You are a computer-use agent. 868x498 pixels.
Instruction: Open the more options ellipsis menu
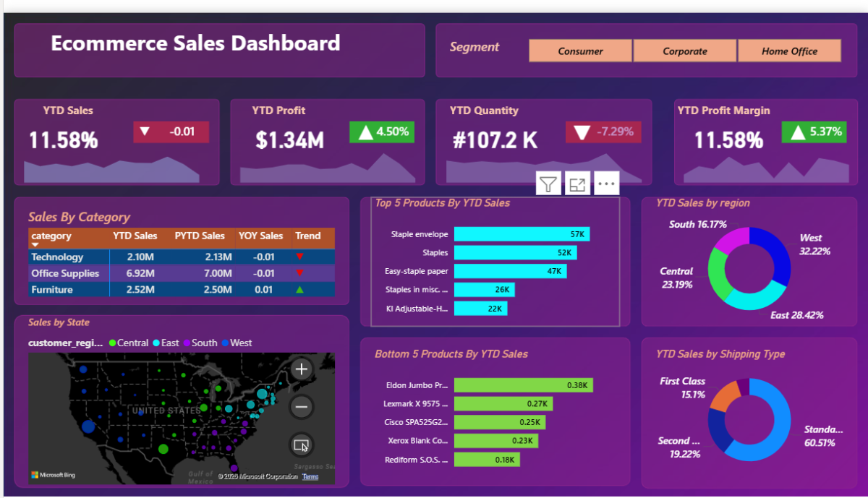(x=606, y=184)
